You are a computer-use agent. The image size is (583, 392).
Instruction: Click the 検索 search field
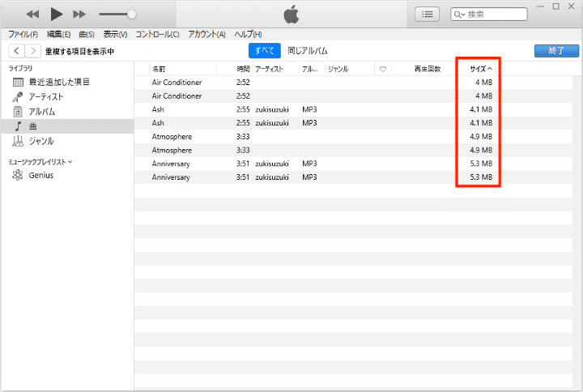click(489, 15)
